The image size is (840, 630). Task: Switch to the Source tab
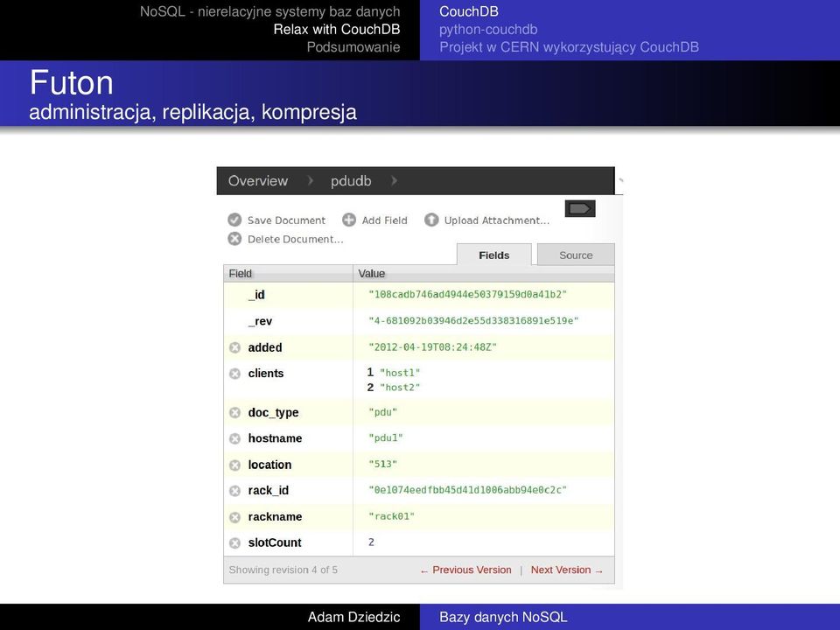(576, 255)
